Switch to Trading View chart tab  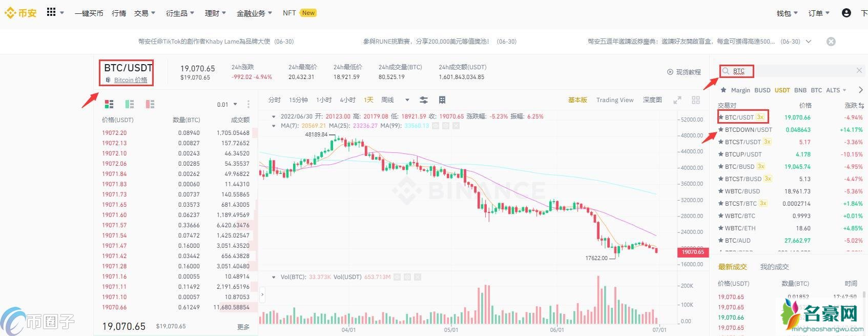[615, 100]
